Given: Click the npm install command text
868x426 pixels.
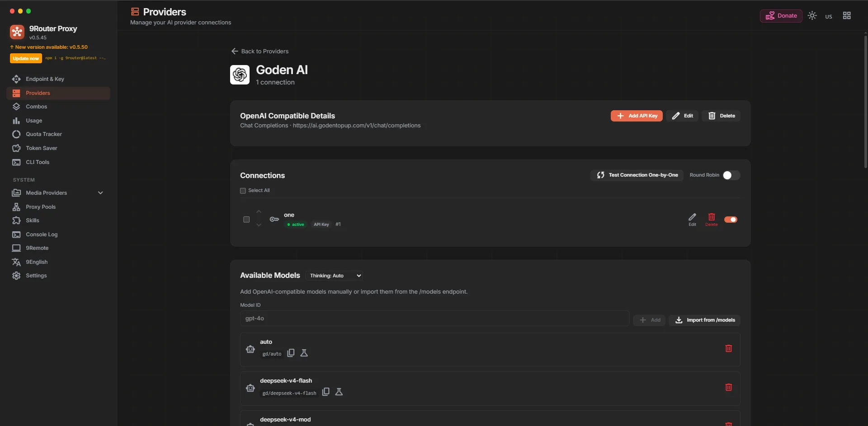Looking at the screenshot, I should pos(75,58).
